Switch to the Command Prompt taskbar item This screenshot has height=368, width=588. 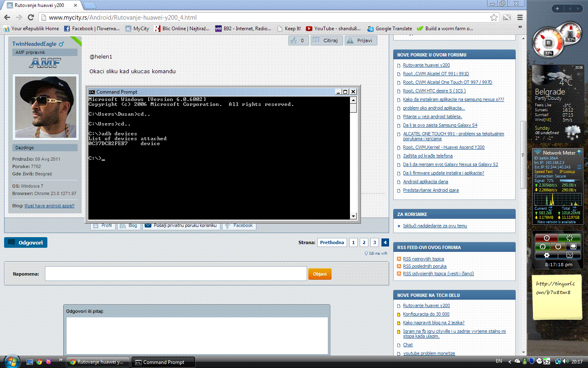[163, 362]
